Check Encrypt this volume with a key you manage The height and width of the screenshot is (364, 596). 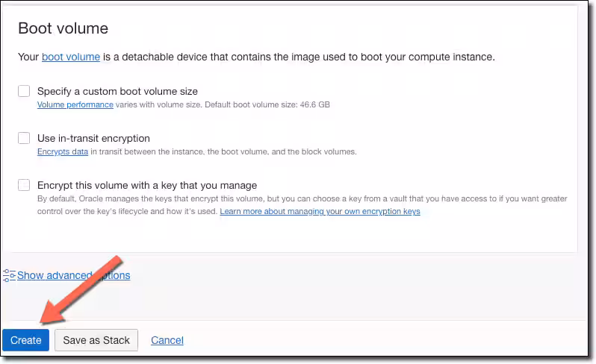[x=24, y=185]
